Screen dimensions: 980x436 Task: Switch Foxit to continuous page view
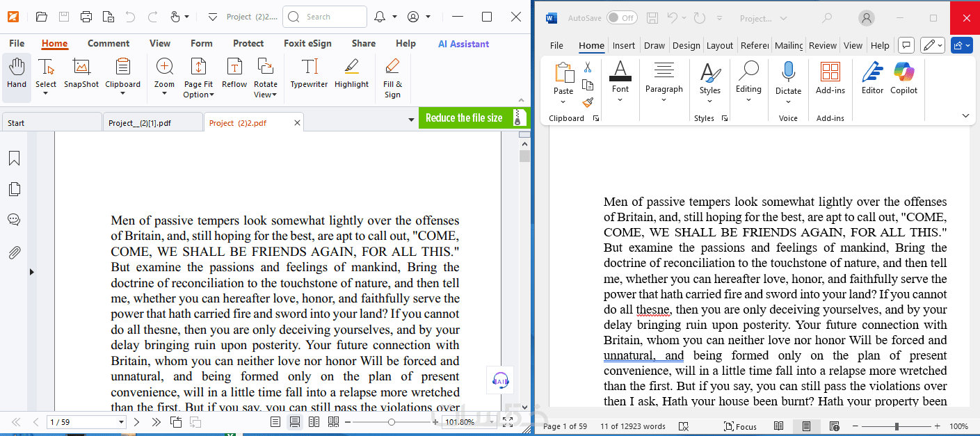[x=295, y=422]
